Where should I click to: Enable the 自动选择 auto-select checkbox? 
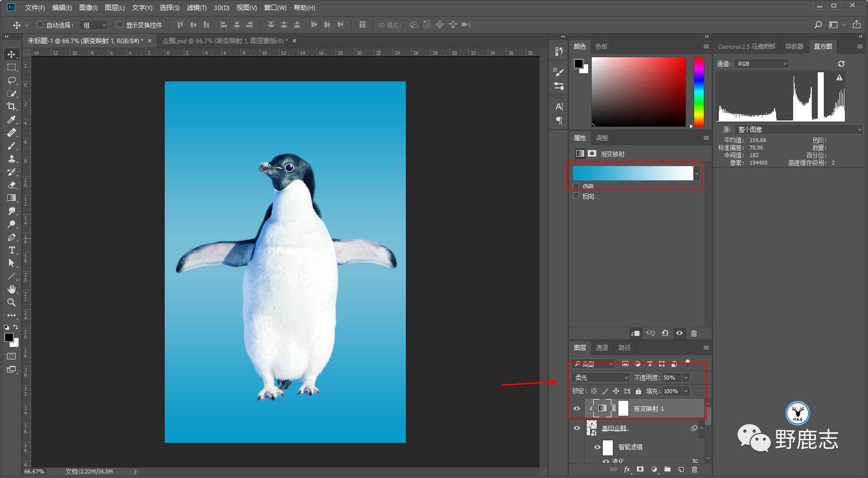click(40, 25)
